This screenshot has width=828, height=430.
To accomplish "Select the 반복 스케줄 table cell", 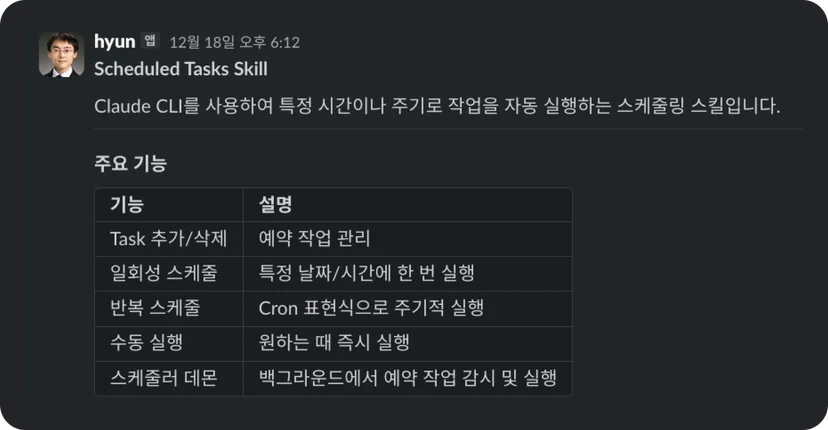I will click(x=169, y=309).
